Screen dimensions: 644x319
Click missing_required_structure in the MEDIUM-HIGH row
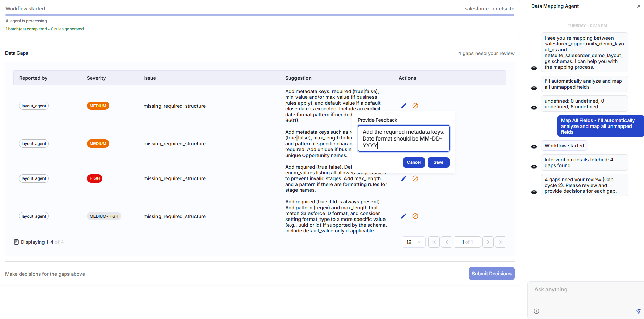pos(175,216)
